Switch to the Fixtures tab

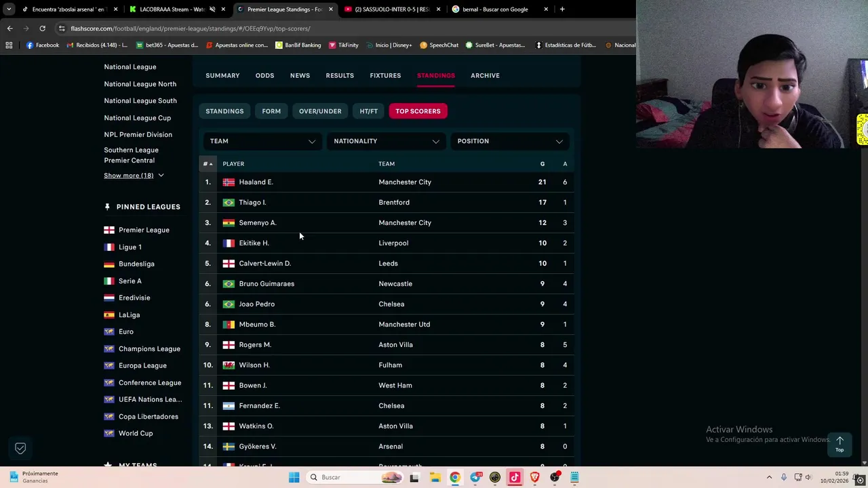(x=385, y=75)
